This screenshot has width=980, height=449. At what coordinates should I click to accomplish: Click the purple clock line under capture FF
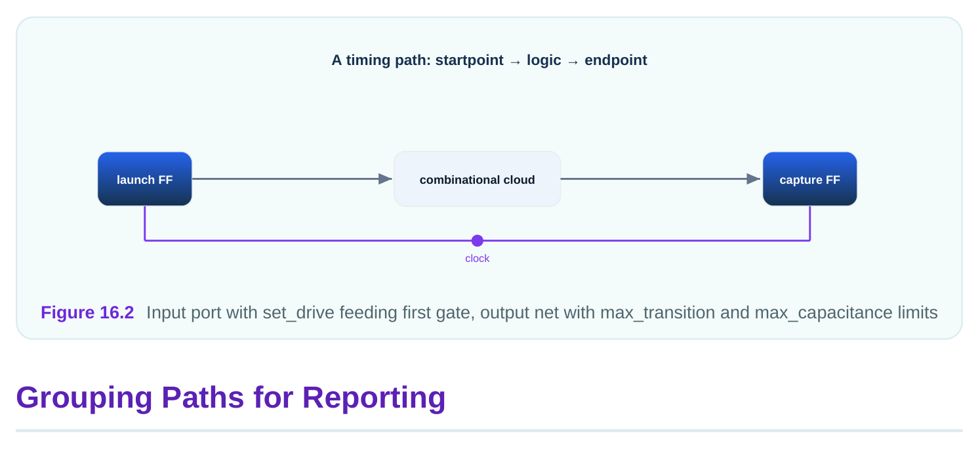(x=810, y=223)
